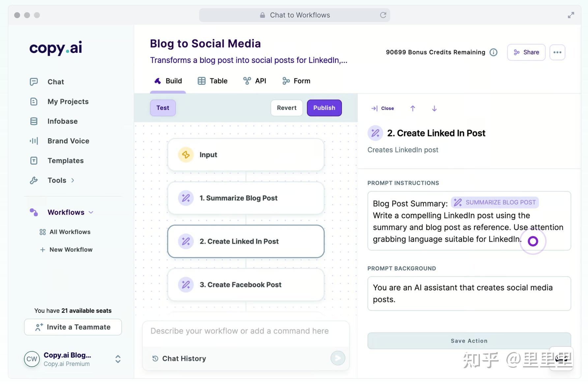Image resolution: width=588 pixels, height=384 pixels.
Task: Click the Tools wrench icon
Action: 34,180
